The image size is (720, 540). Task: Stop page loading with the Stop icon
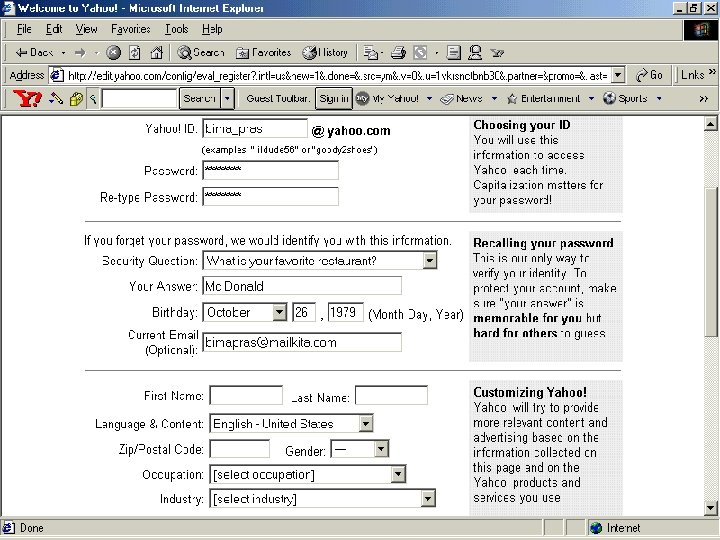pos(113,53)
